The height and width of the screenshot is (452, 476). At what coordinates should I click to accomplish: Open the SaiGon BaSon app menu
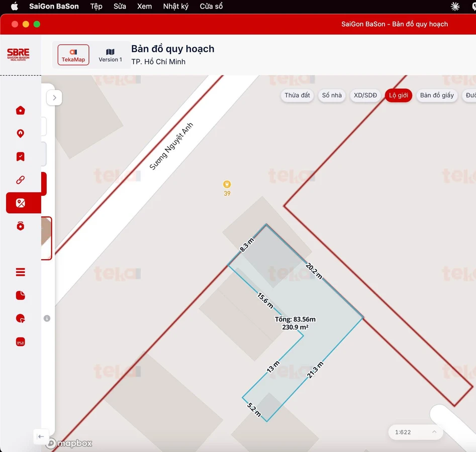coord(54,7)
